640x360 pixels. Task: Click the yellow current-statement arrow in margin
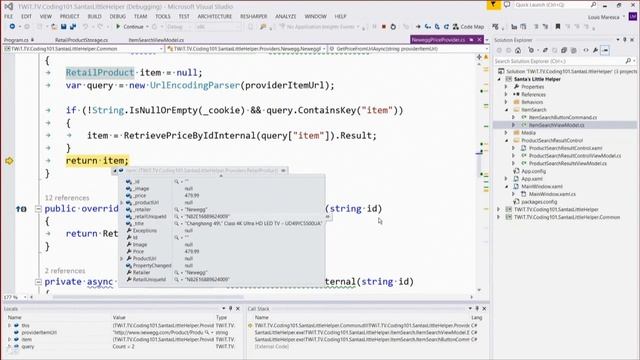point(9,161)
